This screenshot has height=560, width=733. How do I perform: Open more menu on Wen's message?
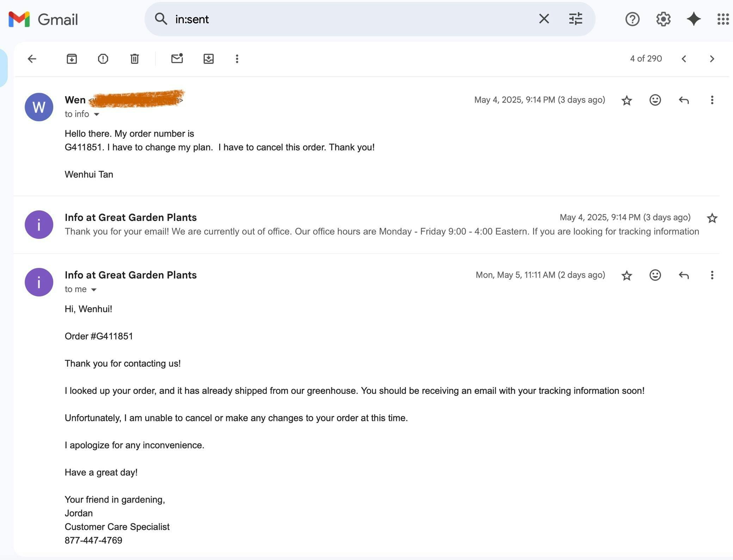point(712,100)
